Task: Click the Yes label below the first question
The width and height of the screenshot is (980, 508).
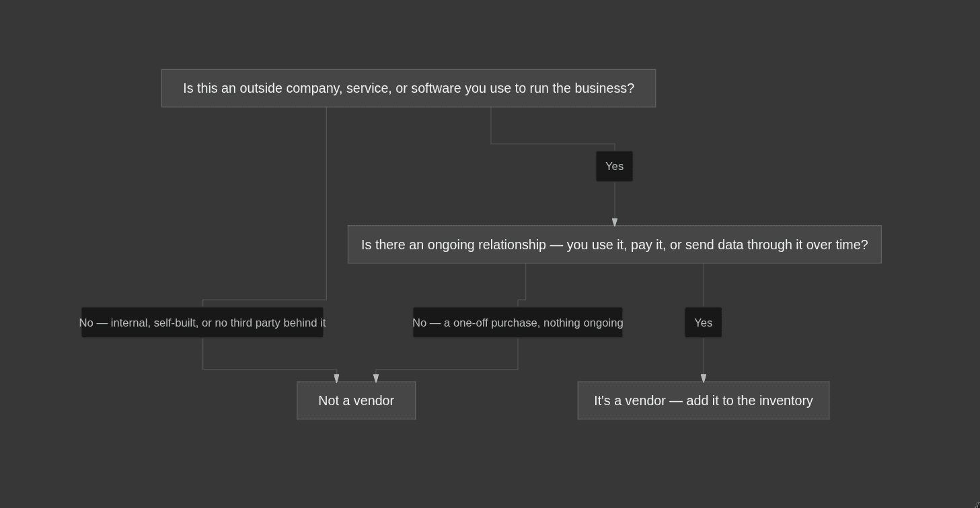Action: (614, 166)
